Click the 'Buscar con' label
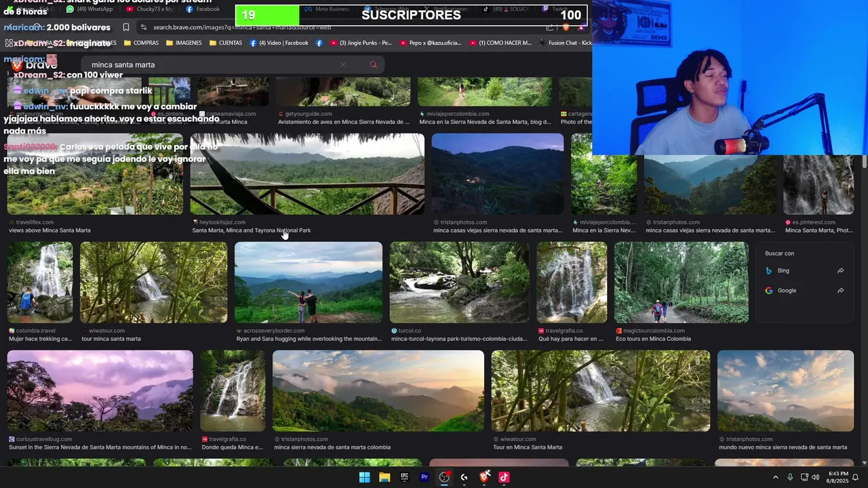 (x=779, y=253)
